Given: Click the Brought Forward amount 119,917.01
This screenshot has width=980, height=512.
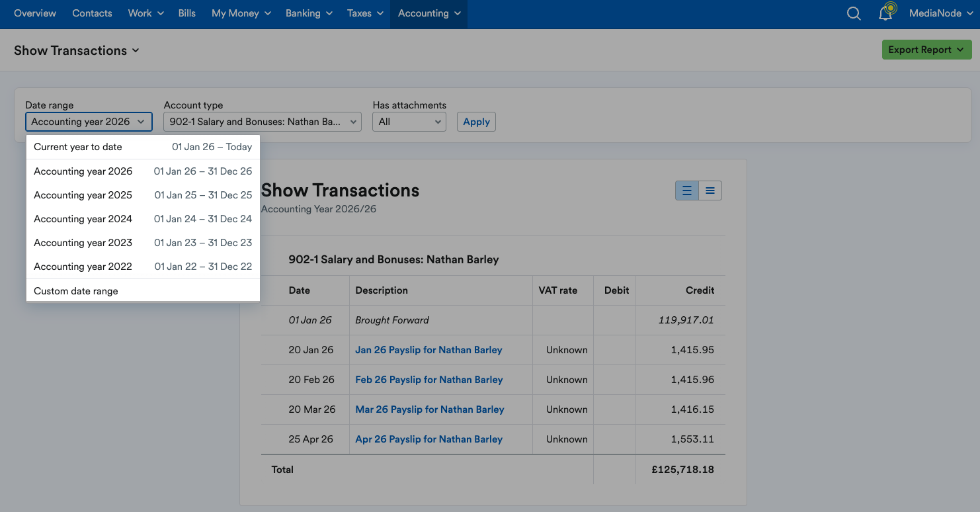Looking at the screenshot, I should (686, 320).
